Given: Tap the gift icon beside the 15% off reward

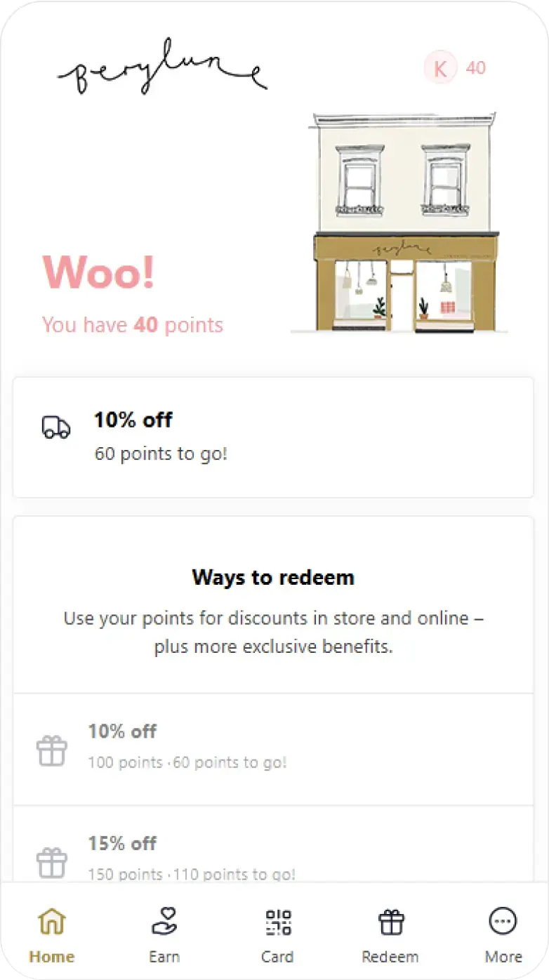Looking at the screenshot, I should 51,861.
